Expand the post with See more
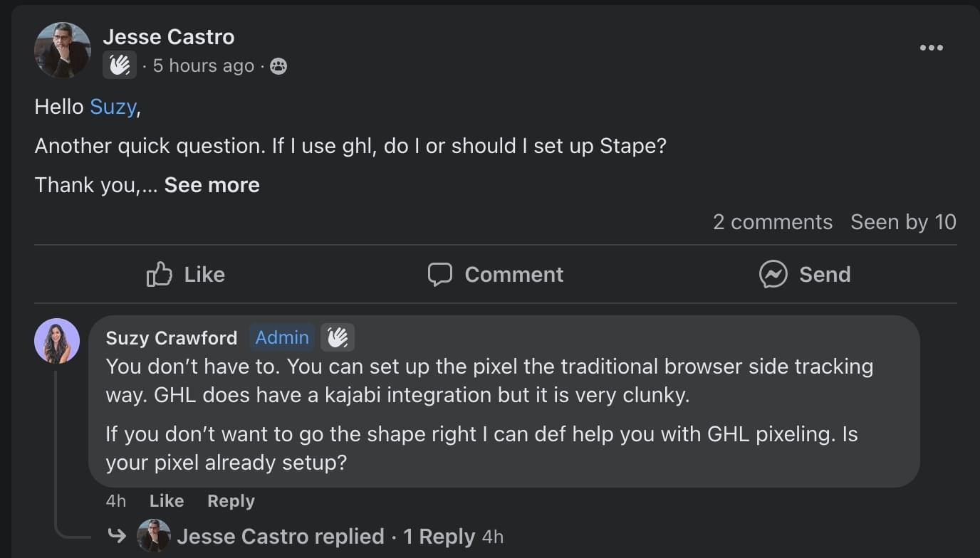The height and width of the screenshot is (558, 980). click(x=212, y=185)
